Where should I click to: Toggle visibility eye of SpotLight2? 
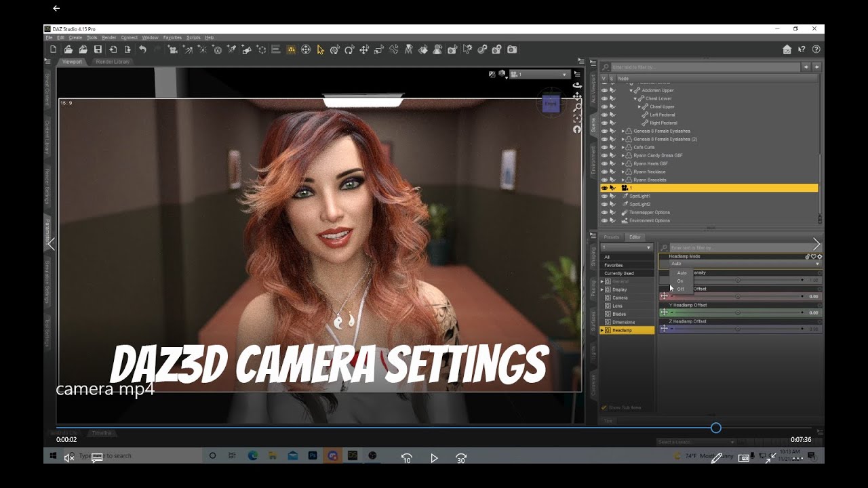coord(604,204)
